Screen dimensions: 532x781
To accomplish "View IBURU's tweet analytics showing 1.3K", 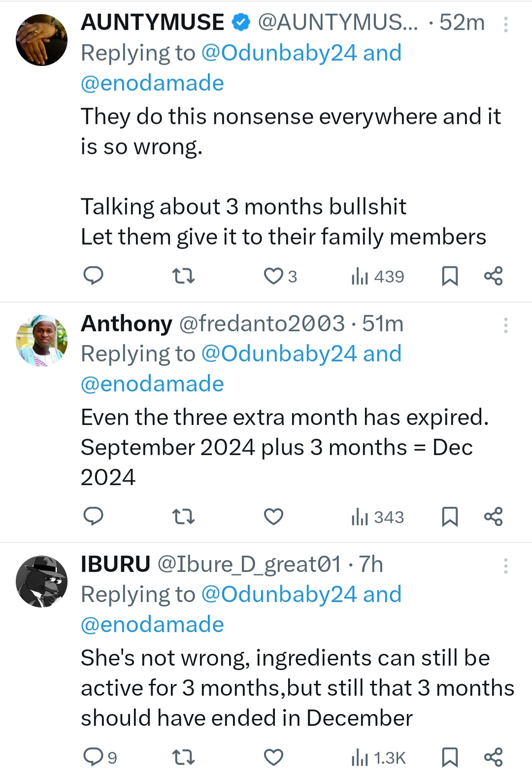I will (378, 758).
